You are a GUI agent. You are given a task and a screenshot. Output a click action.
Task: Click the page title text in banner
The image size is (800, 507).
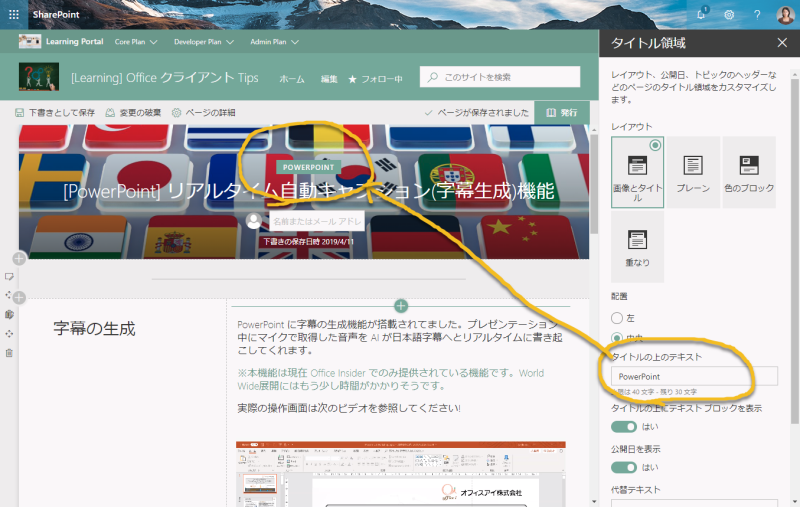click(309, 191)
